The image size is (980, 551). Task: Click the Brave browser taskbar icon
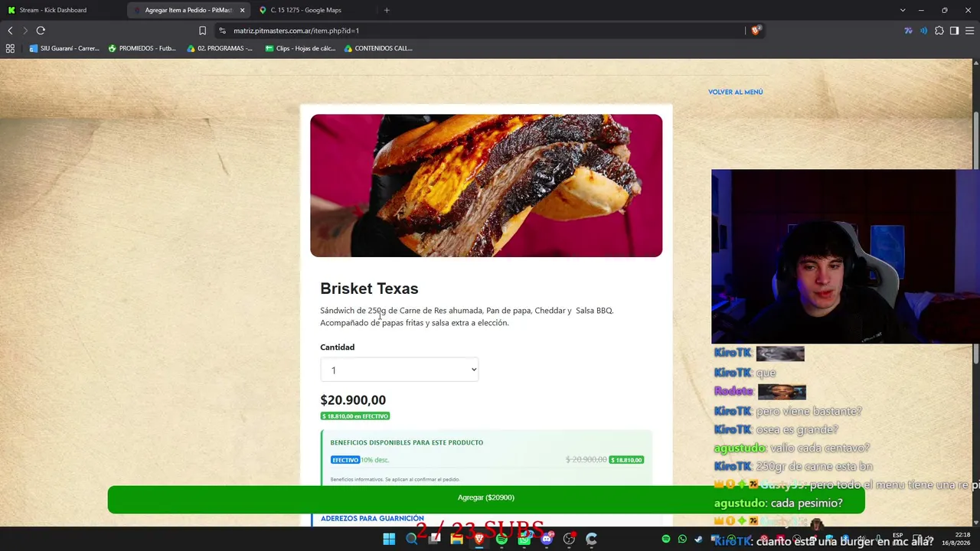[479, 540]
